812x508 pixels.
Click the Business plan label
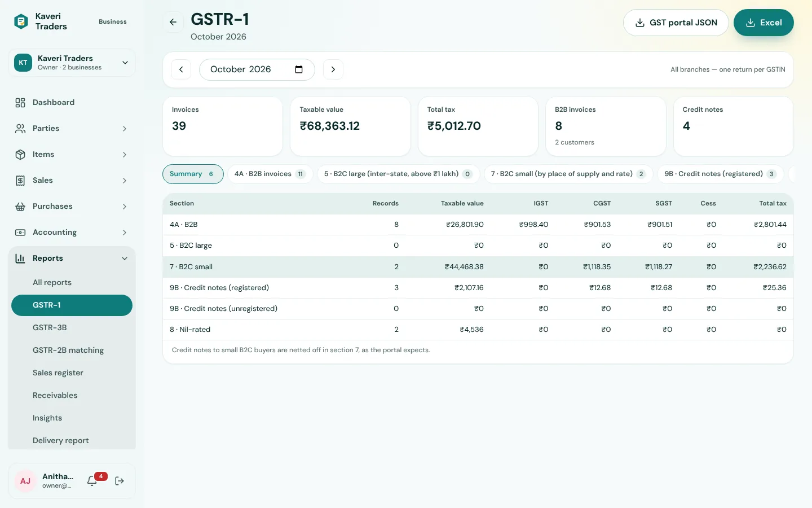click(x=113, y=22)
